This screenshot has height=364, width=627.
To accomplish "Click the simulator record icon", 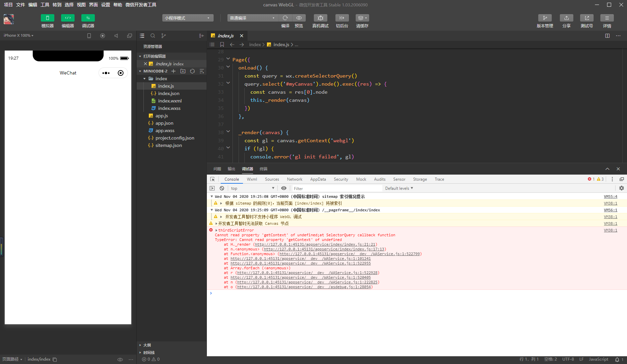I will coord(103,36).
